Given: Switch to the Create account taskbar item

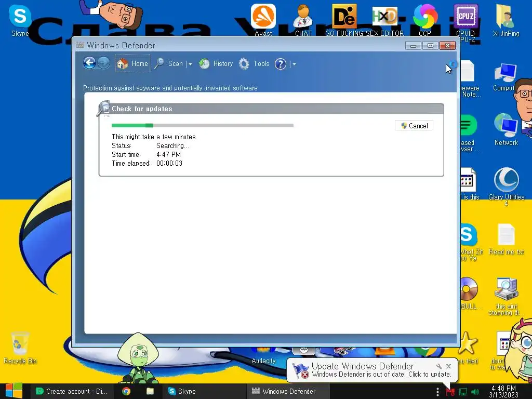Looking at the screenshot, I should (x=71, y=391).
